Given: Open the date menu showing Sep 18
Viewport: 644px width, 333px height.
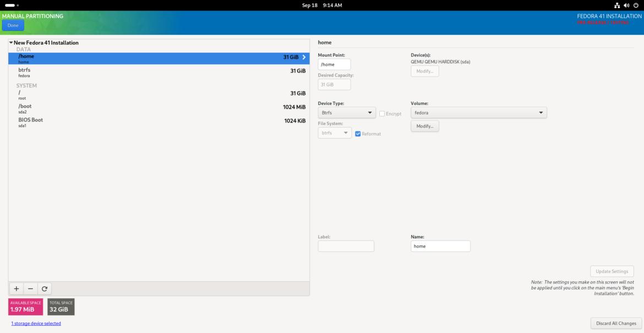Looking at the screenshot, I should (x=322, y=5).
